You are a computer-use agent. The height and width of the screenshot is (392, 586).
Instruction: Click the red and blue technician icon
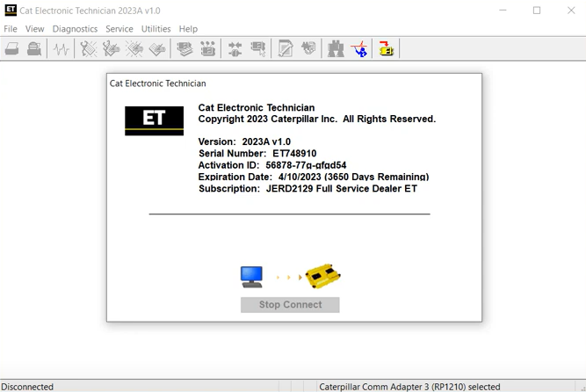[359, 49]
